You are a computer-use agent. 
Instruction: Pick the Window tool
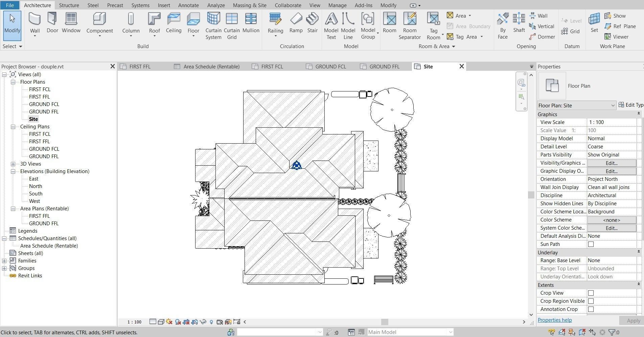click(x=71, y=23)
